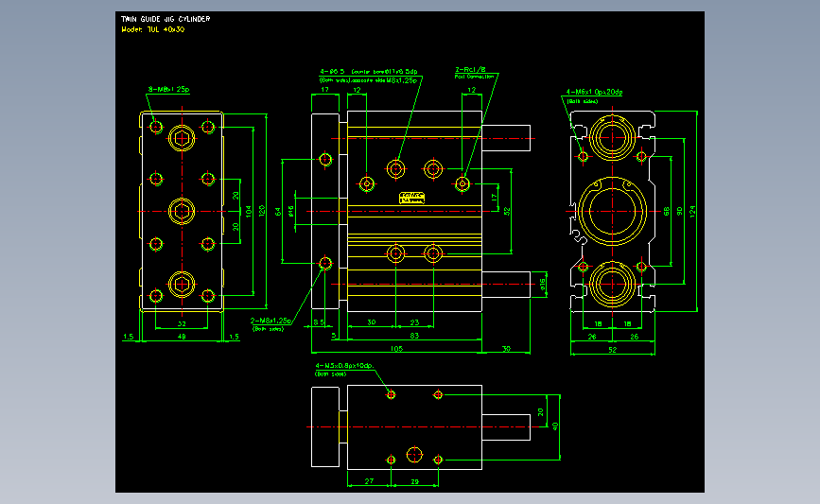
Task: Select the 23 spacing dimension
Action: (x=414, y=322)
